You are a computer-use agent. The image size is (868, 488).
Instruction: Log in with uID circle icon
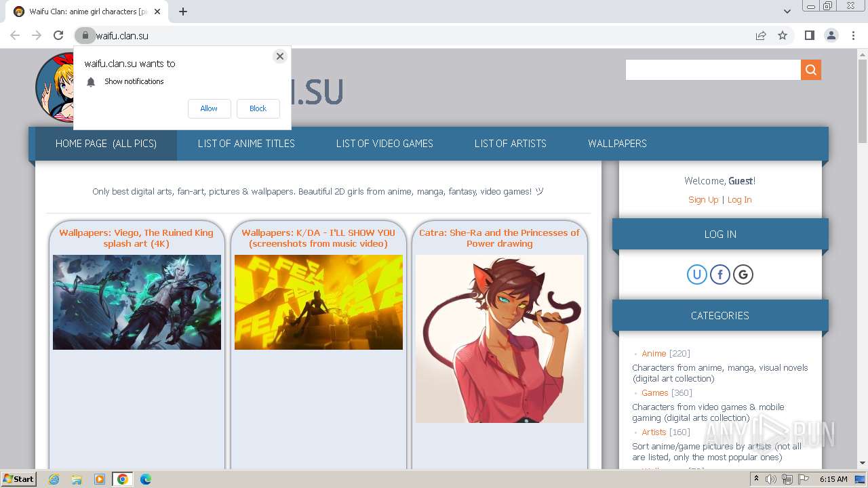tap(696, 274)
